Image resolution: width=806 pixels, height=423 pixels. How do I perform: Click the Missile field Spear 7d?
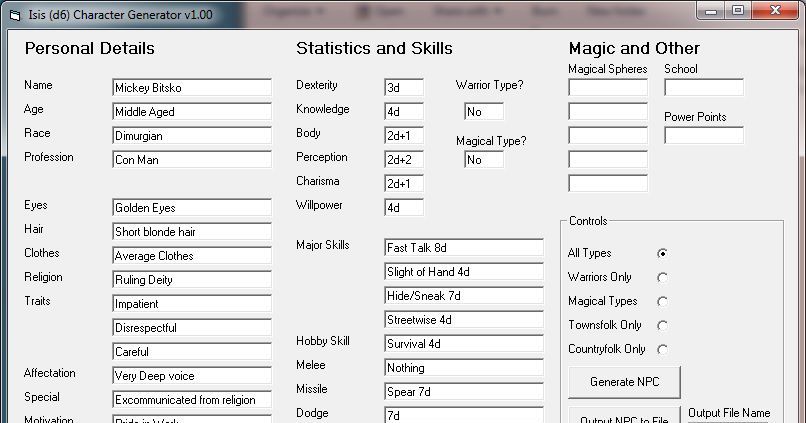(464, 392)
